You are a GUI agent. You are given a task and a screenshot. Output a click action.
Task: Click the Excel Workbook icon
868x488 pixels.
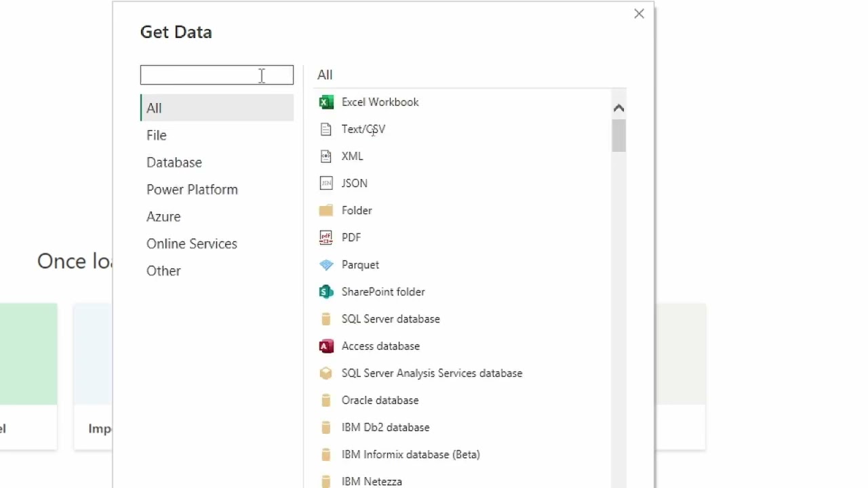click(x=326, y=102)
